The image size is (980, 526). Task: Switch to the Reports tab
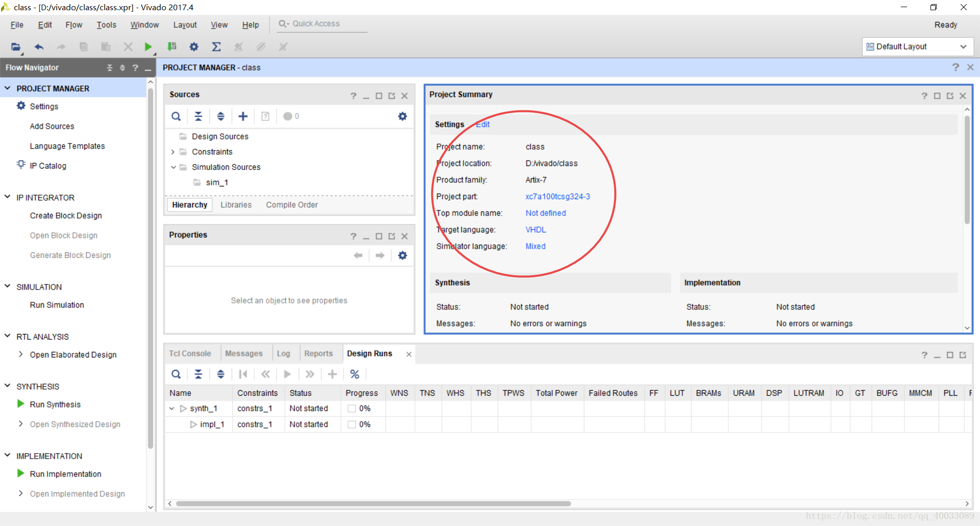318,353
